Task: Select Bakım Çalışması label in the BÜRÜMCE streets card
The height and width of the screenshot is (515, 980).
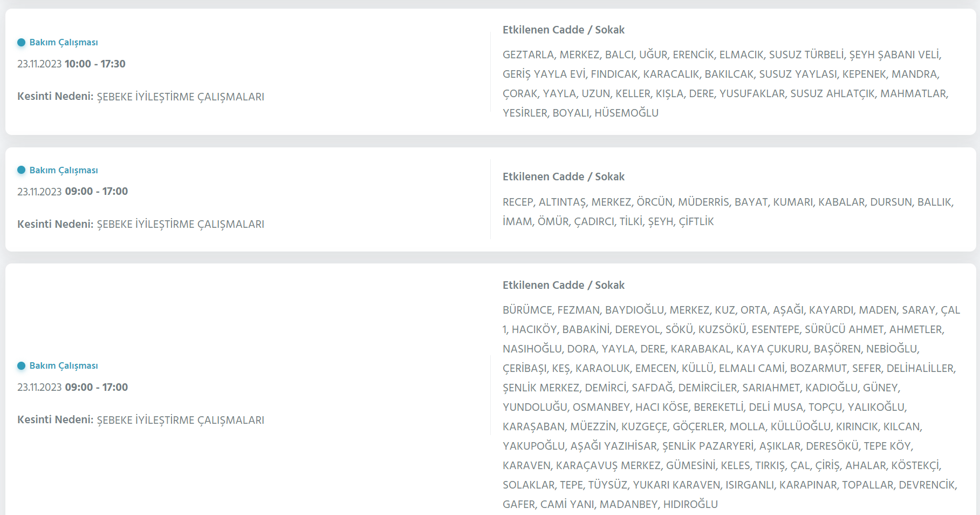Action: tap(64, 365)
